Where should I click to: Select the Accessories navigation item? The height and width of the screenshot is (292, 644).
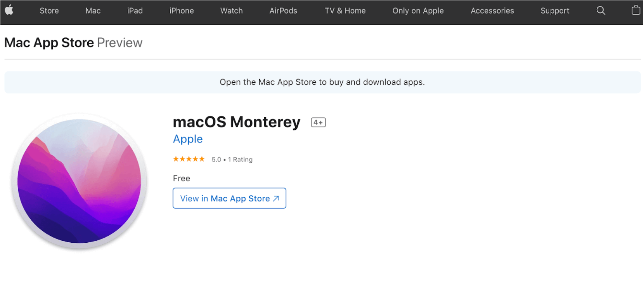coord(492,11)
